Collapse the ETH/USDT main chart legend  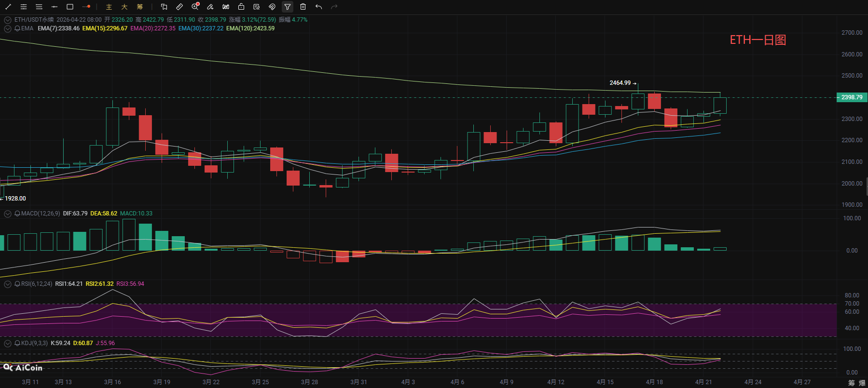[8, 20]
